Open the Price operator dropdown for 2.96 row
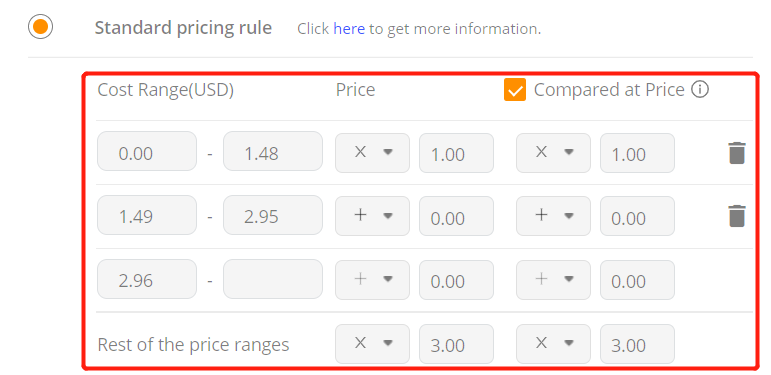 pyautogui.click(x=372, y=280)
